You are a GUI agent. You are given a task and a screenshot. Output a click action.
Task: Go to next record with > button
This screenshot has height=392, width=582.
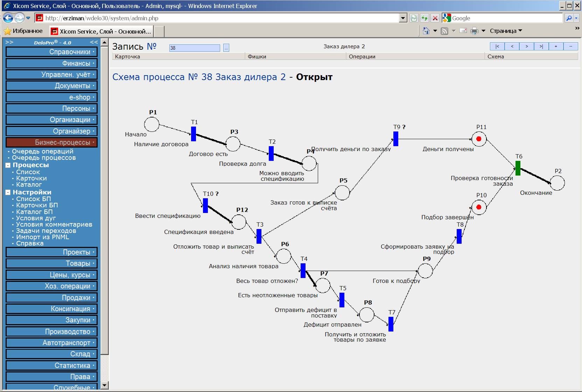tap(527, 46)
